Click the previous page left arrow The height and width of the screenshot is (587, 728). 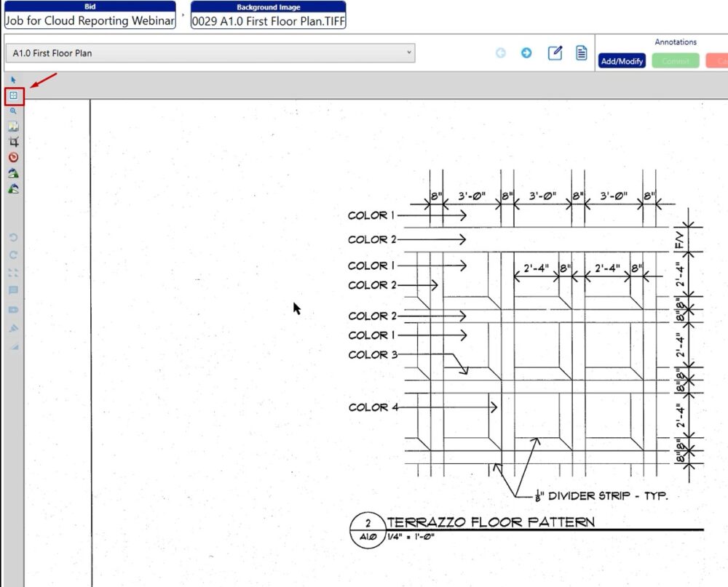pyautogui.click(x=501, y=53)
